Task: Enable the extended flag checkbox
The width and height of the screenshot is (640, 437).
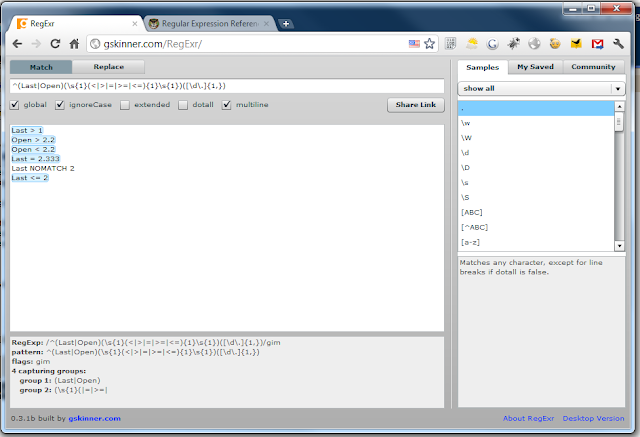Action: pos(125,105)
